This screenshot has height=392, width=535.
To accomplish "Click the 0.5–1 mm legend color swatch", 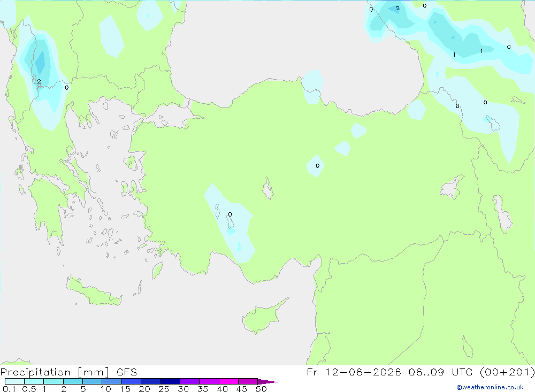I will [x=34, y=381].
